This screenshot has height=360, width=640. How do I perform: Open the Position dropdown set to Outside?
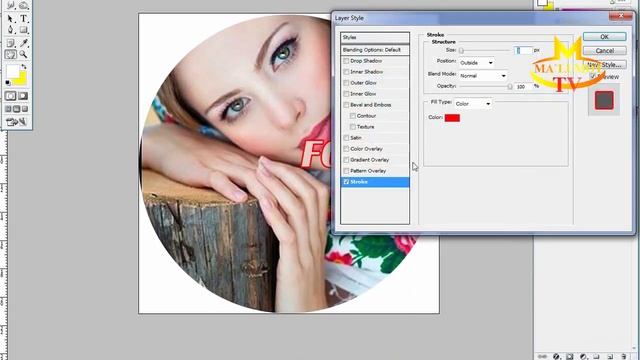click(476, 63)
